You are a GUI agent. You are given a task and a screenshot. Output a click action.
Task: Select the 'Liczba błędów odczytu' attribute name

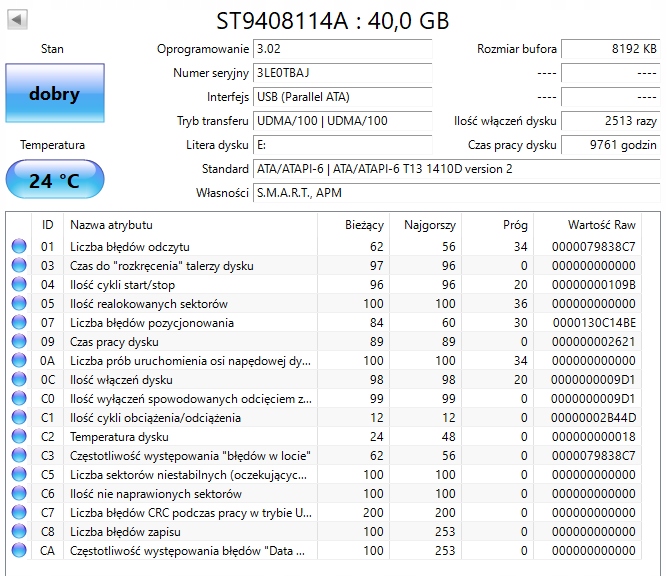coord(130,247)
